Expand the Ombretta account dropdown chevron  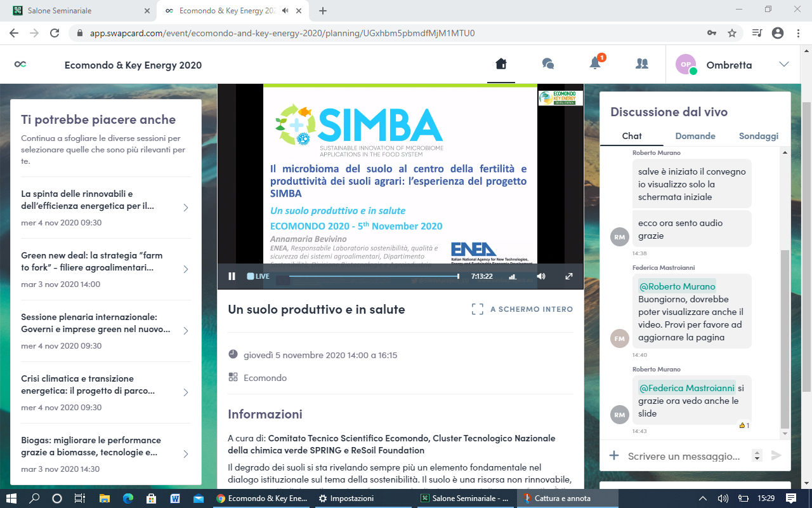point(784,64)
